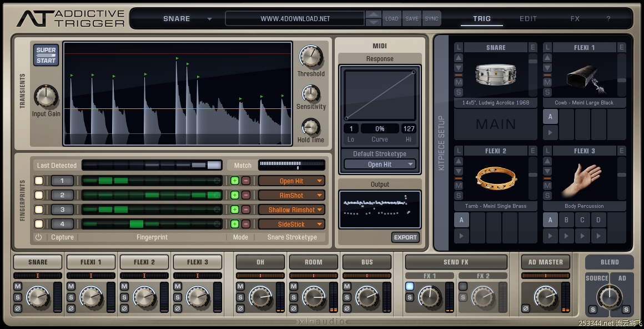Click the plus icon in the Shallow Rimshot row
644x329 pixels.
(x=234, y=210)
